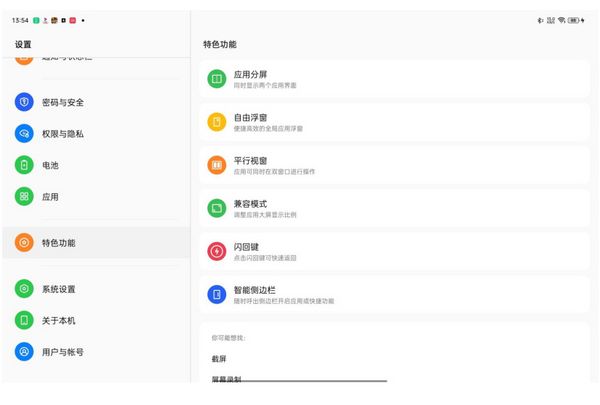Open 关于本机 in the sidebar
Viewport: 600px width, 405px height.
pyautogui.click(x=58, y=321)
